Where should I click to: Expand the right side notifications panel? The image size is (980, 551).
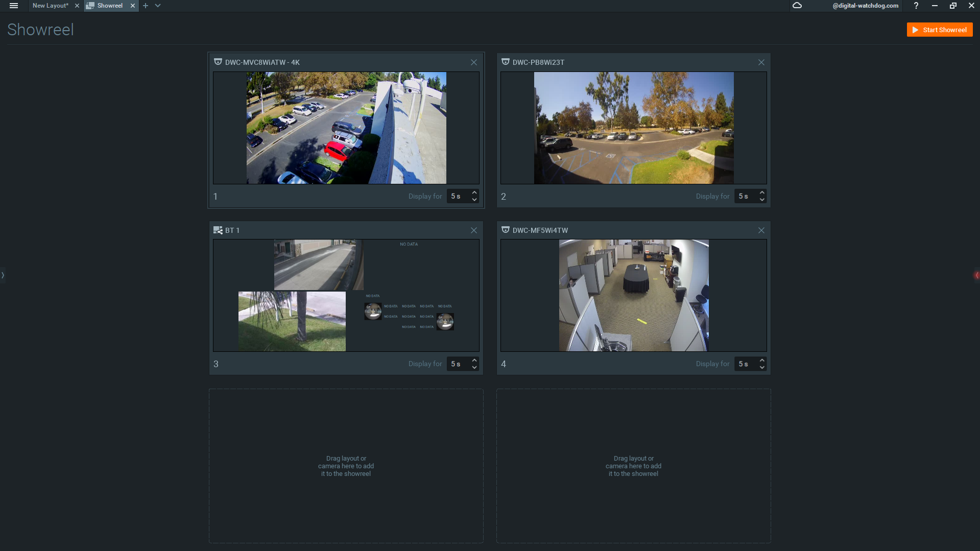click(976, 275)
